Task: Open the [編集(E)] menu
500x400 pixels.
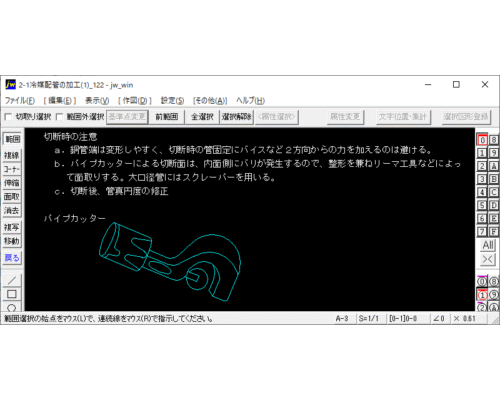Action: point(60,100)
